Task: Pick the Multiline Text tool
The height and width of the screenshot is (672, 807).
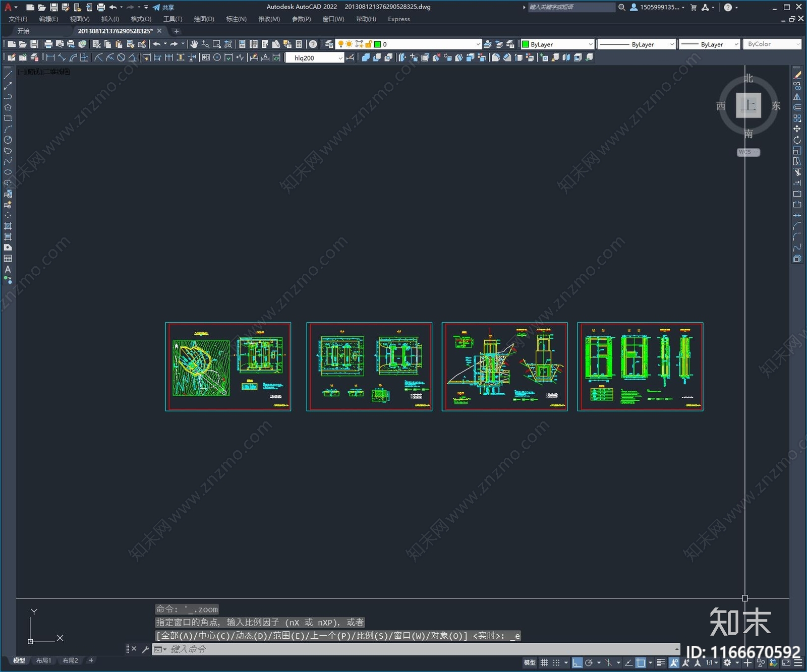Action: 8,269
